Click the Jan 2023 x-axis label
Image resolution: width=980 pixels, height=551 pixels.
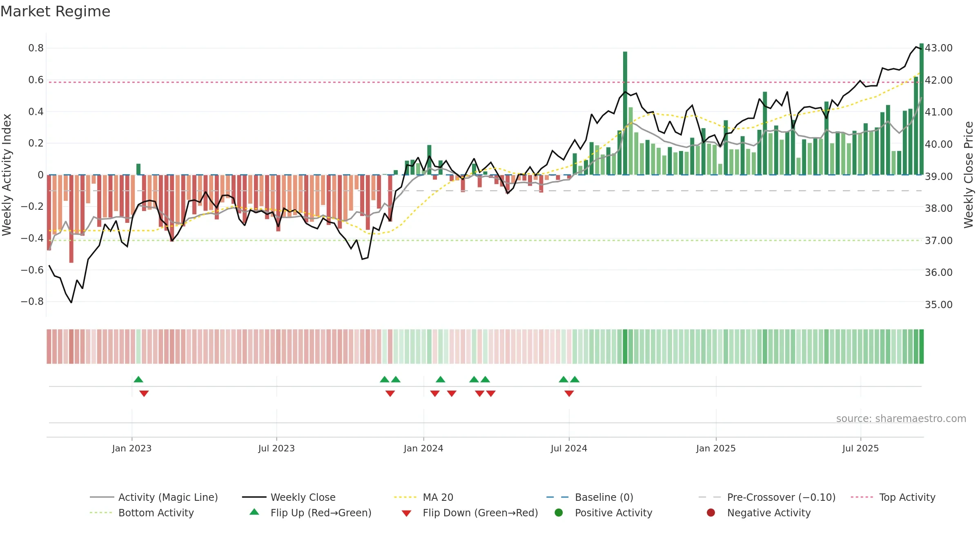[x=132, y=448]
